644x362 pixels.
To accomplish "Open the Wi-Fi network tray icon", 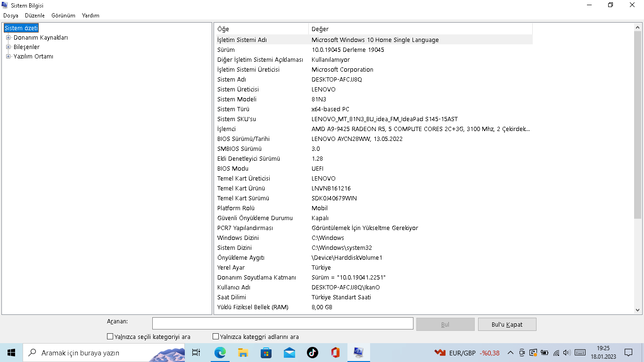I will pos(556,353).
